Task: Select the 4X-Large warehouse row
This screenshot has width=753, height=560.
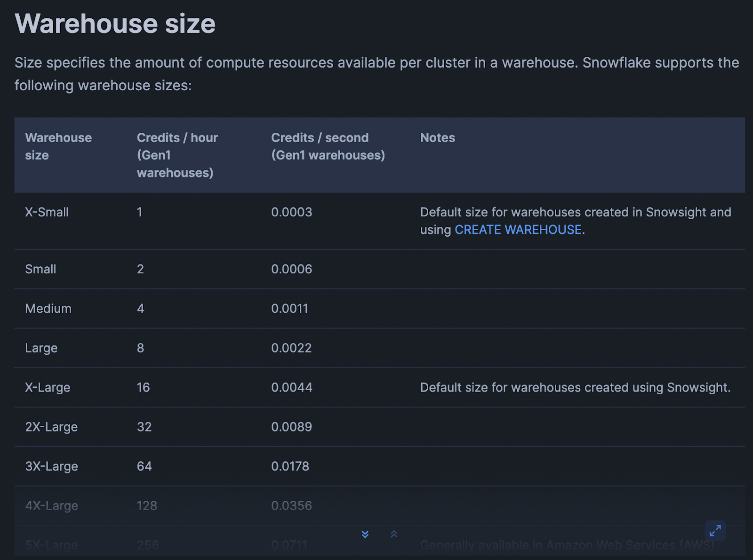Action: [x=51, y=505]
